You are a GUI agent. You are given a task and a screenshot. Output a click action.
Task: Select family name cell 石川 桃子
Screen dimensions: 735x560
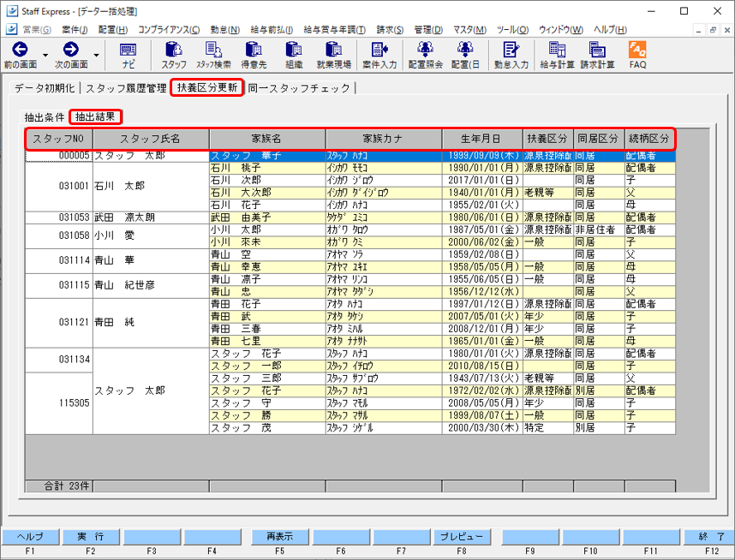(x=267, y=168)
